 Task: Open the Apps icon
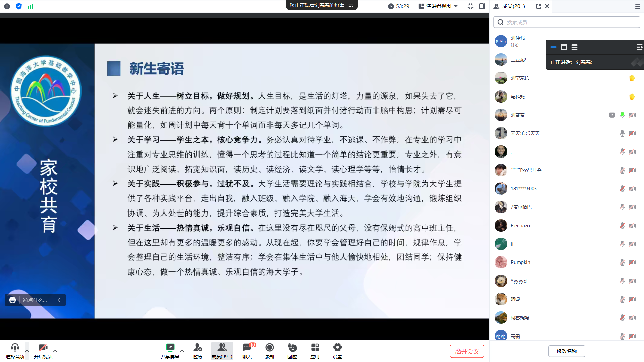(x=315, y=348)
